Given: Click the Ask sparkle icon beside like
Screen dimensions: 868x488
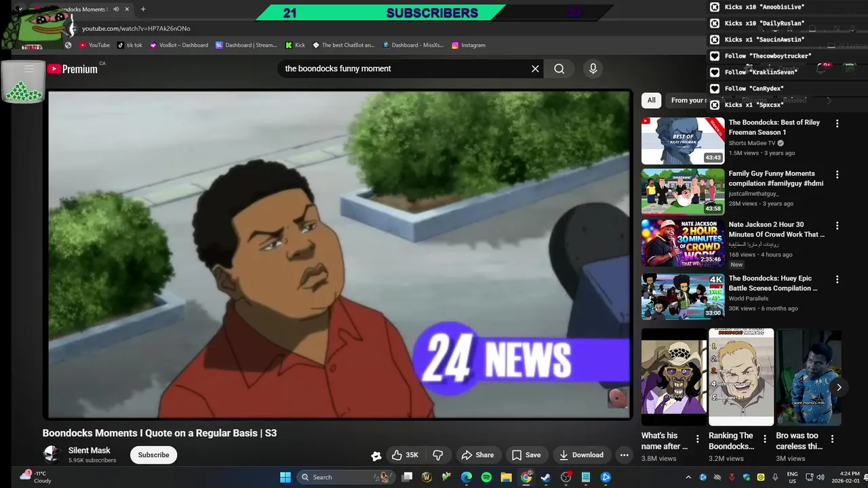Looking at the screenshot, I should (376, 455).
